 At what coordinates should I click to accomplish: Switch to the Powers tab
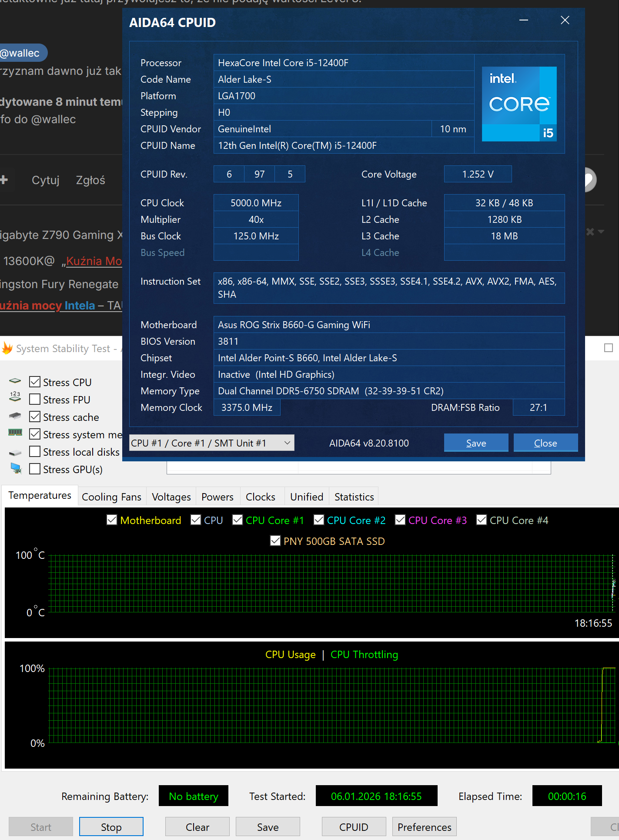(217, 497)
